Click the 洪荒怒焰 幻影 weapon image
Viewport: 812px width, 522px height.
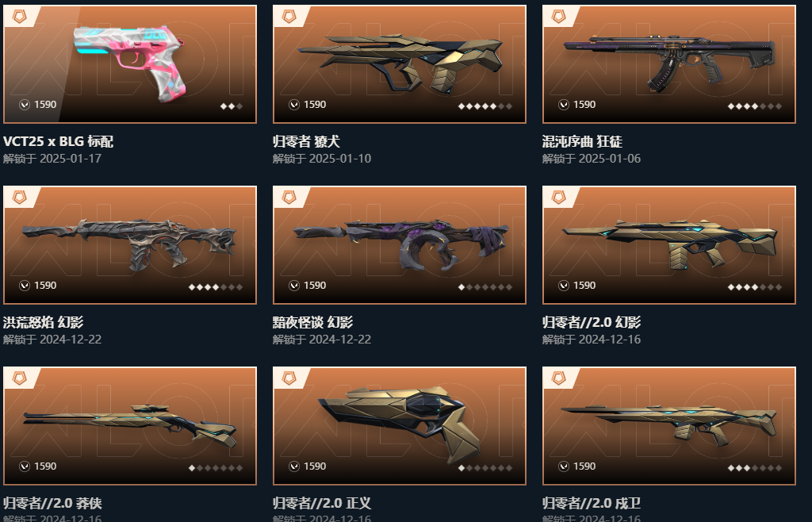[x=129, y=245]
